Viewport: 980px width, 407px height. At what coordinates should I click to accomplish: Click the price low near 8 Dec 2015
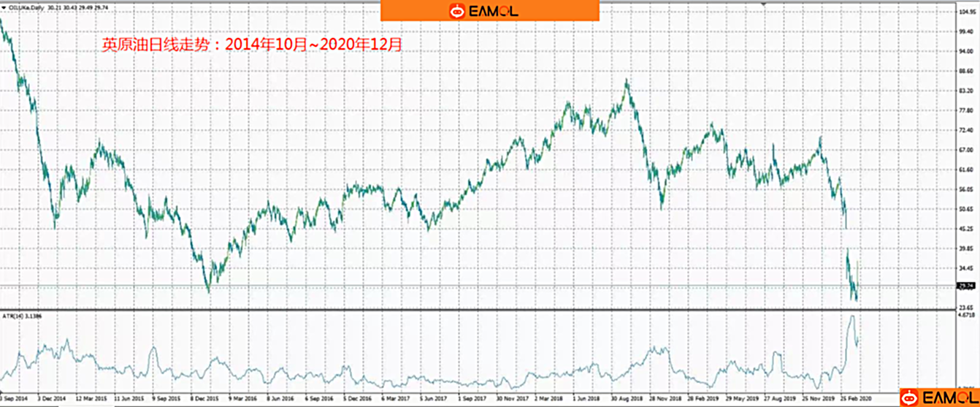(208, 292)
